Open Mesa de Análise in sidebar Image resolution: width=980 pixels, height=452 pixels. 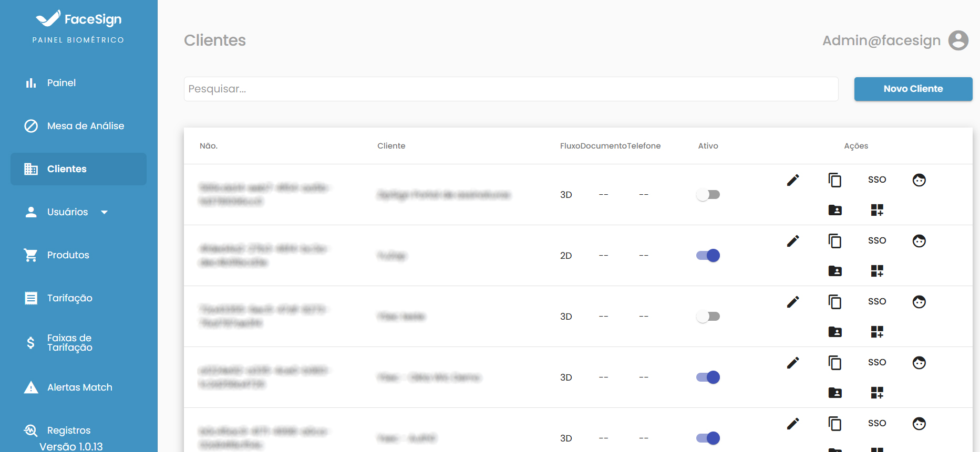point(85,126)
